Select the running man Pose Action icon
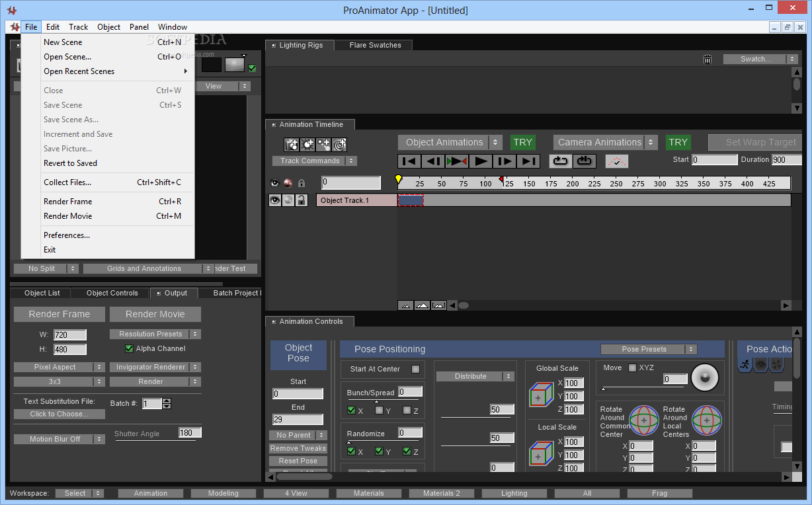Viewport: 812px width, 505px height. point(745,364)
